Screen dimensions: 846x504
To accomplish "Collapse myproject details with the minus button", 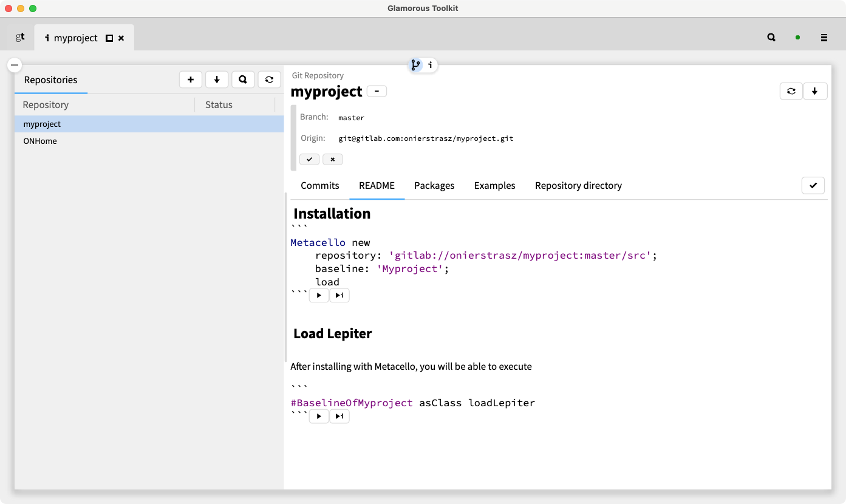I will (377, 91).
